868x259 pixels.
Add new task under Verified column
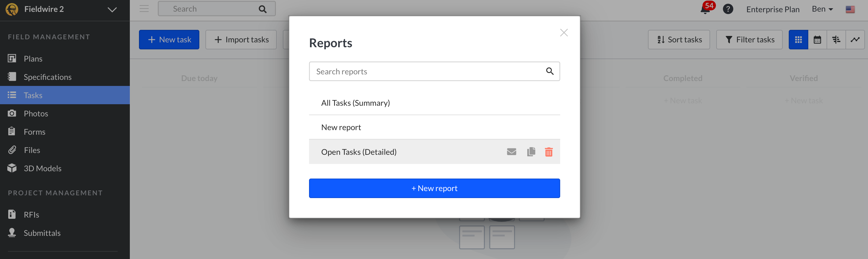804,101
